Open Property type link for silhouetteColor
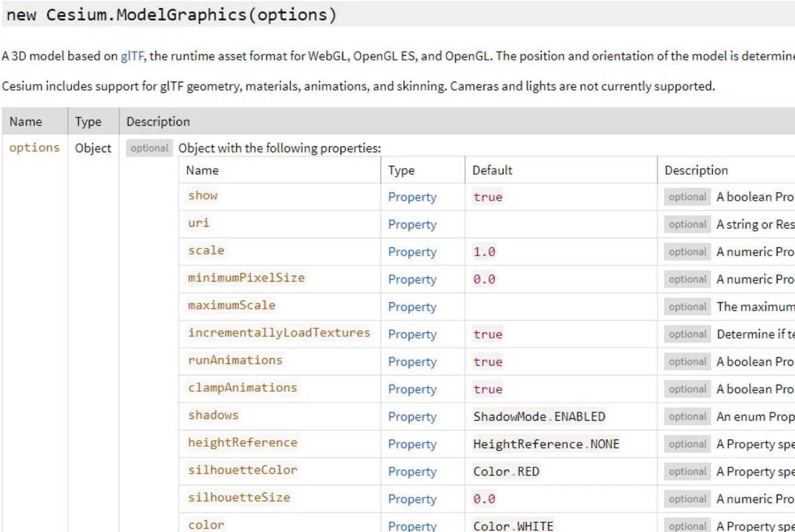Viewport: 795px width, 532px height. click(x=412, y=472)
